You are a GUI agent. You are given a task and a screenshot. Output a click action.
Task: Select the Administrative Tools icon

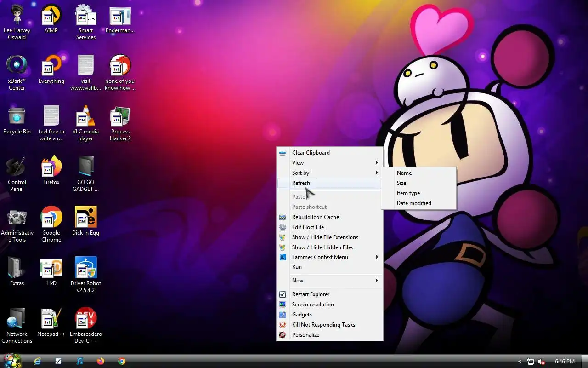(17, 225)
